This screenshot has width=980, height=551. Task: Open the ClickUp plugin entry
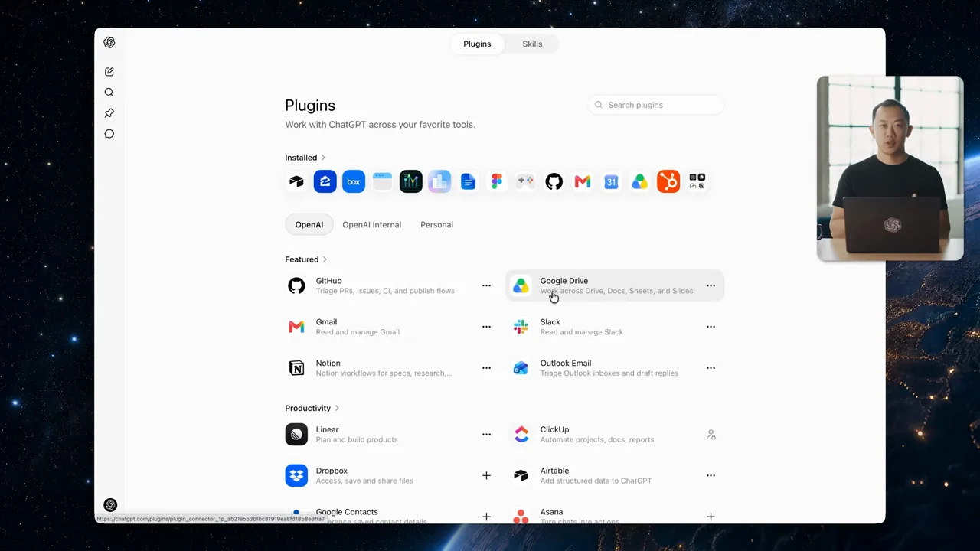(x=615, y=435)
